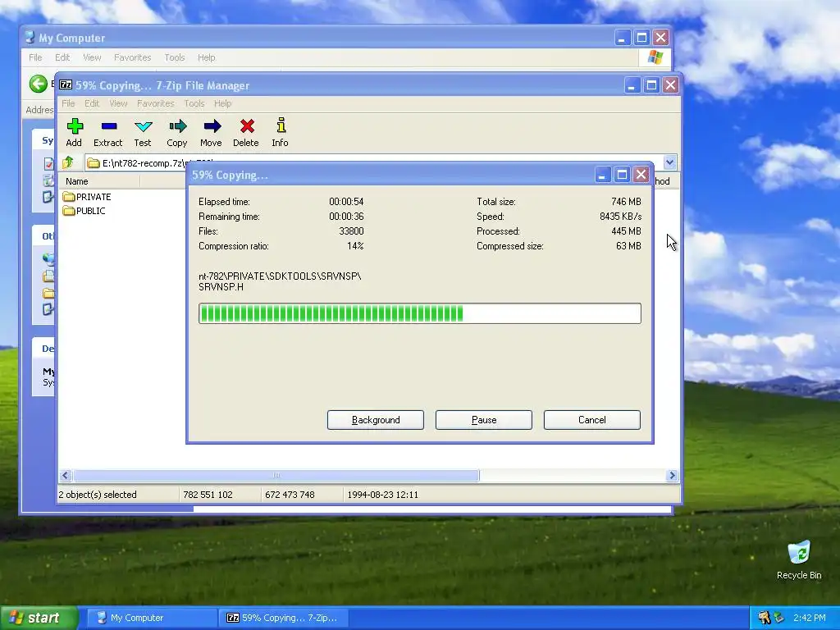Image resolution: width=840 pixels, height=630 pixels.
Task: Click the green copy progress bar
Action: pos(419,313)
